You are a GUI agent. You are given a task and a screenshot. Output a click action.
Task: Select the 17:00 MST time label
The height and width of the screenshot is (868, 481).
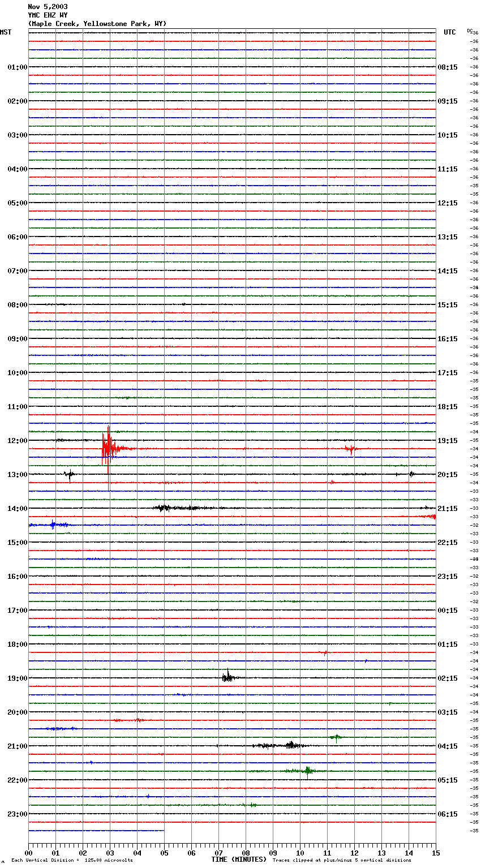[18, 611]
